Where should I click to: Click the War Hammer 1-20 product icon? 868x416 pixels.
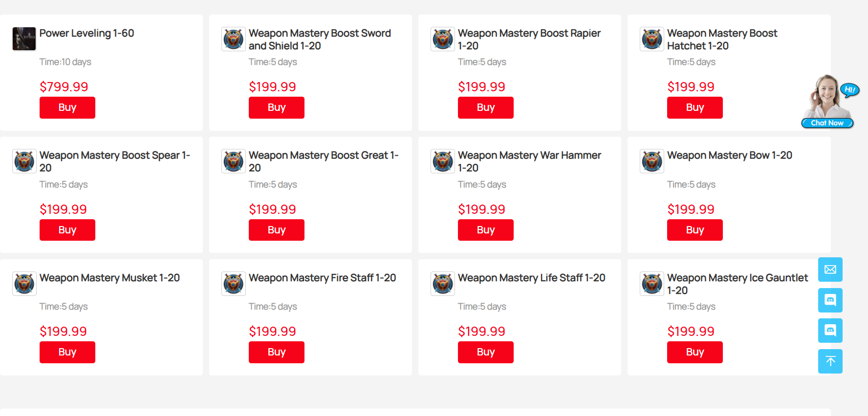[443, 161]
